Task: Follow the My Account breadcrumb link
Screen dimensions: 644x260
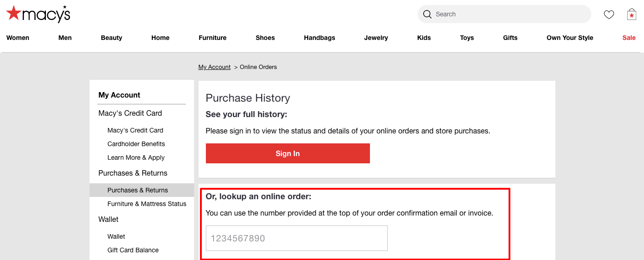Action: (x=215, y=67)
